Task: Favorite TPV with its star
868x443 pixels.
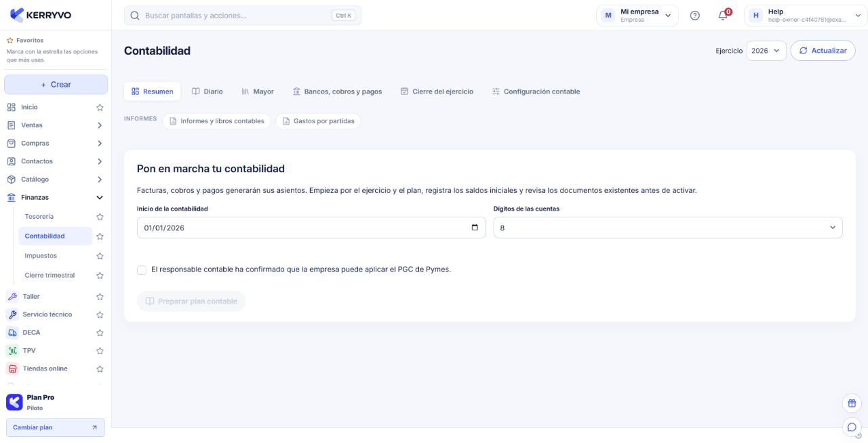Action: [100, 351]
